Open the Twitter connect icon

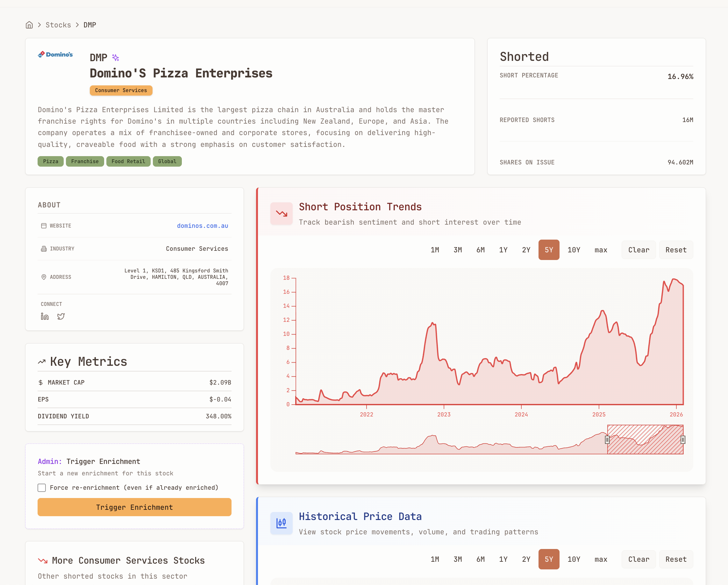[61, 316]
